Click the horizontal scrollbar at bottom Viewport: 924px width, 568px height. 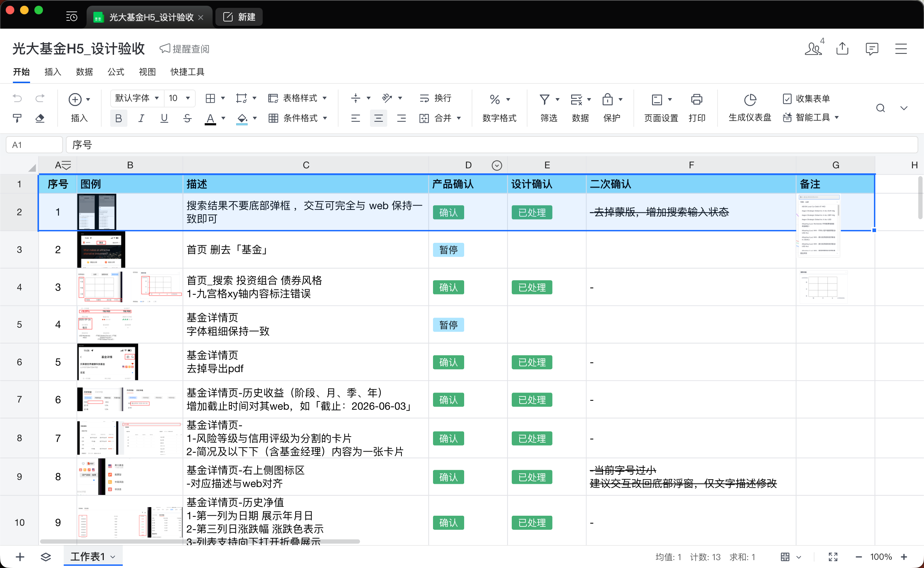tap(200, 541)
